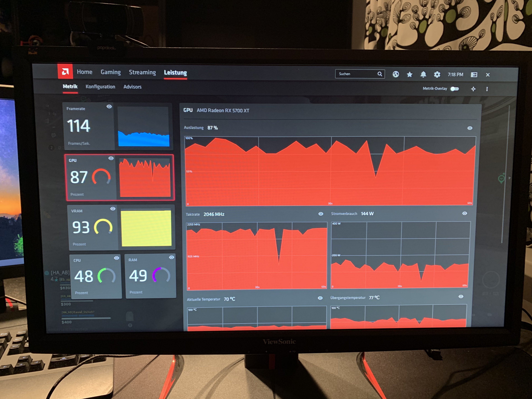Click the search magnifier icon
The image size is (532, 399).
click(380, 74)
